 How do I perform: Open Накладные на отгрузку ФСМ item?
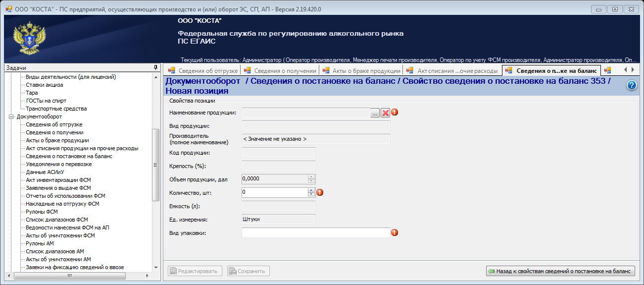(x=62, y=204)
